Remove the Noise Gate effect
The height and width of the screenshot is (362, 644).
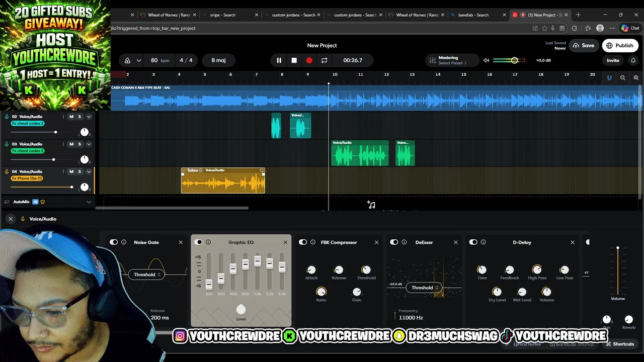tap(181, 242)
